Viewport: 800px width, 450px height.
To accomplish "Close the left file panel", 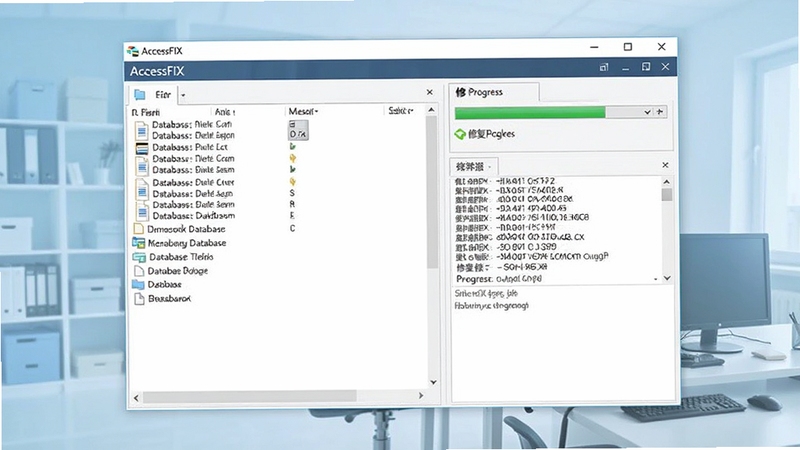I will click(430, 92).
